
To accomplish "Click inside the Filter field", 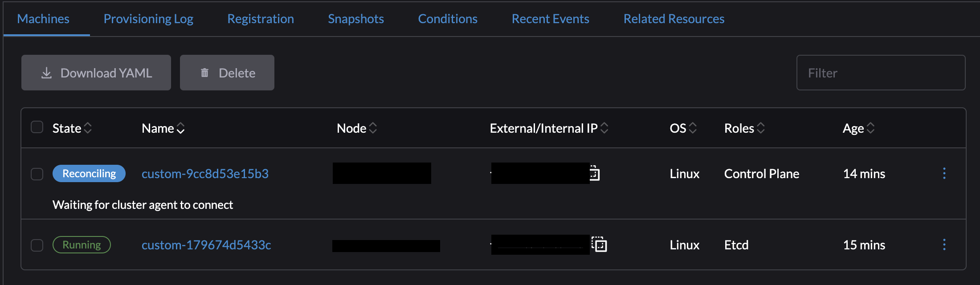I will tap(881, 73).
